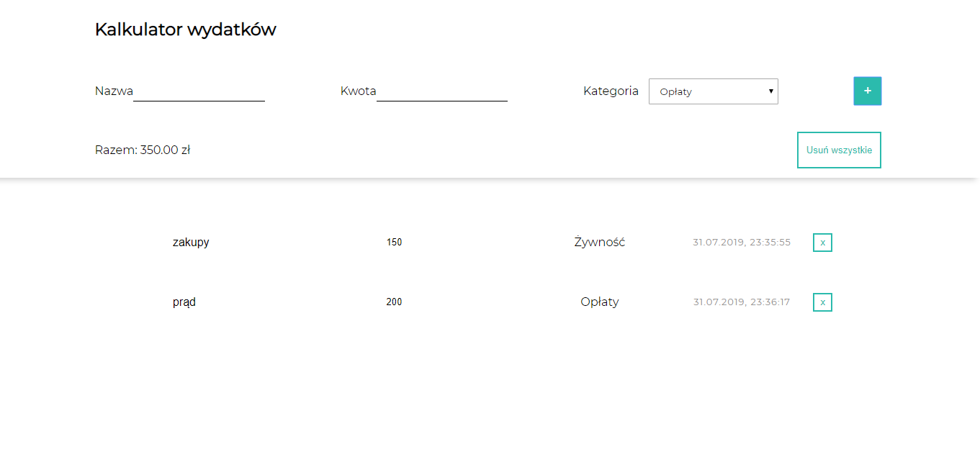
Task: Click the Kategoria label
Action: [611, 91]
